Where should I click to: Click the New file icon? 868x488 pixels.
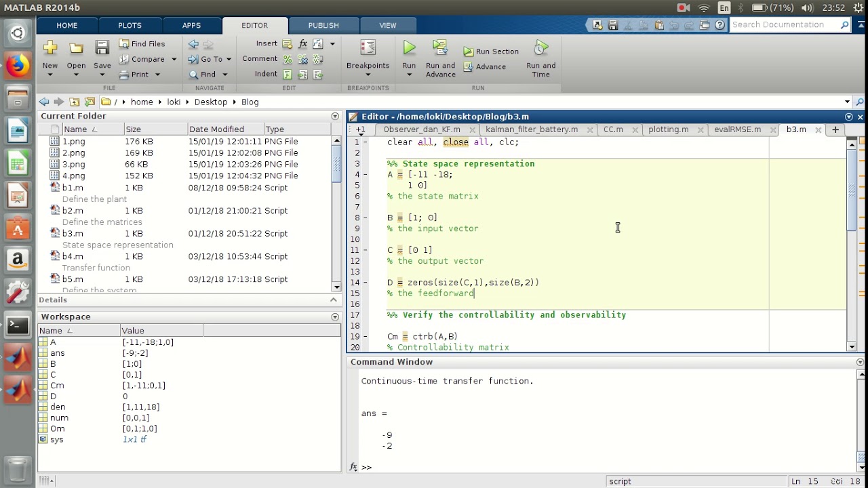point(50,48)
